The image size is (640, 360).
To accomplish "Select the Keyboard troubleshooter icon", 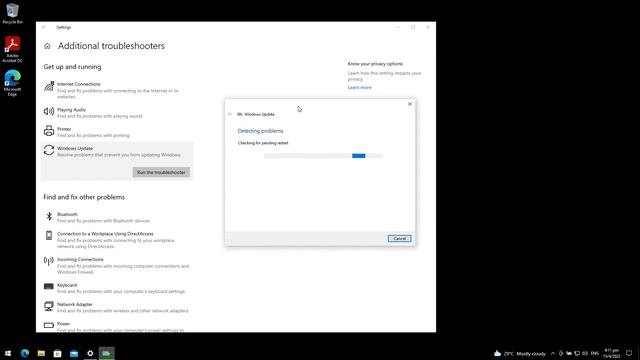I will (x=49, y=287).
